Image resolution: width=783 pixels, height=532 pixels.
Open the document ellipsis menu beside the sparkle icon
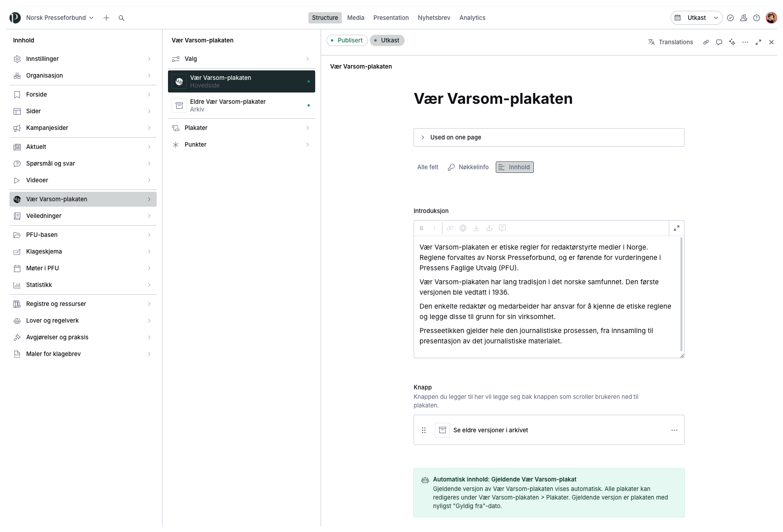[x=745, y=42]
